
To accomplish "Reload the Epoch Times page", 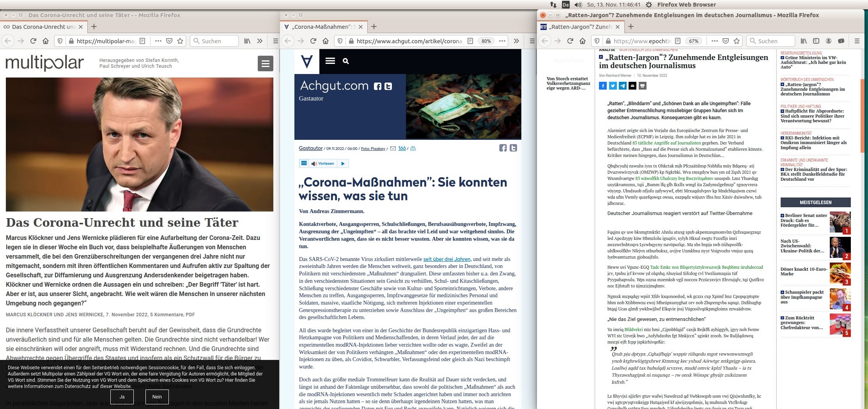I will 570,41.
